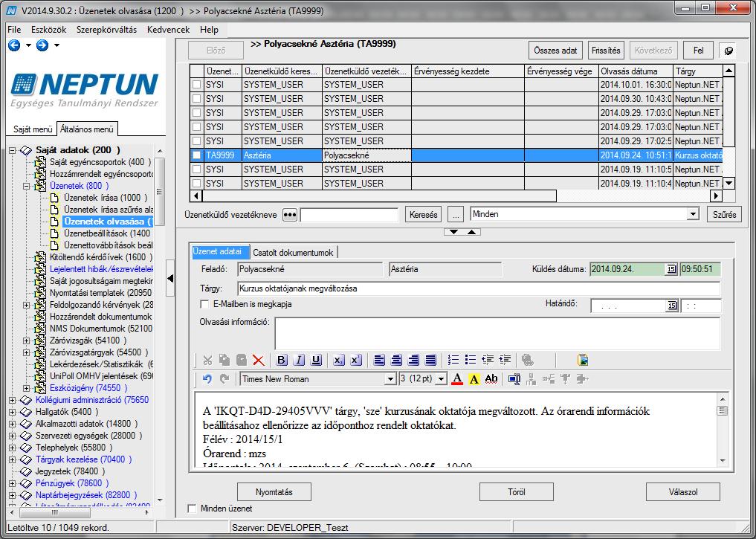This screenshot has width=756, height=539.
Task: Increase text indent
Action: (505, 360)
